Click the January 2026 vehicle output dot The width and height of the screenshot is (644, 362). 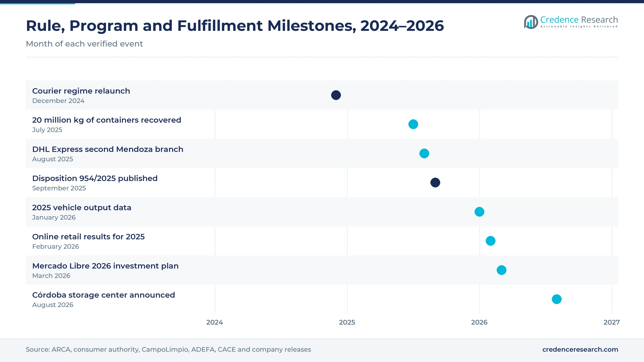point(480,212)
